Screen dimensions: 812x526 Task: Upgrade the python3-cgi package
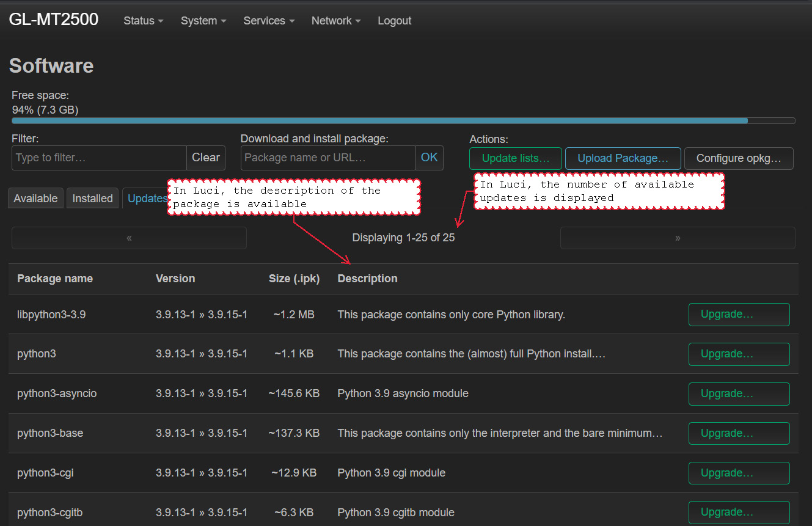click(739, 473)
